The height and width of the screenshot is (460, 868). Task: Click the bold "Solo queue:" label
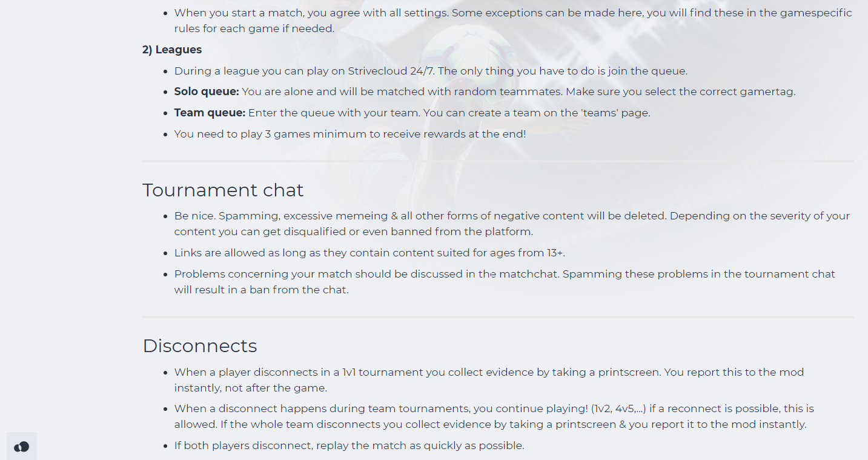pyautogui.click(x=207, y=92)
